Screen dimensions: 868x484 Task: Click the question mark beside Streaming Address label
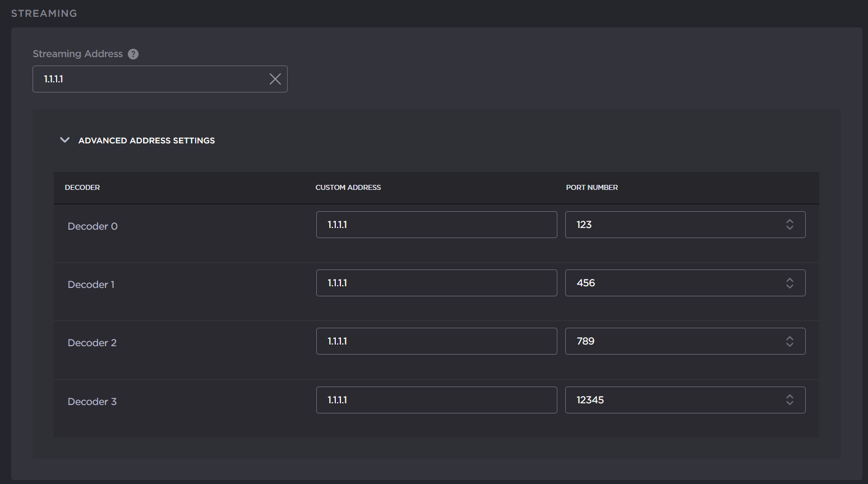(x=133, y=54)
